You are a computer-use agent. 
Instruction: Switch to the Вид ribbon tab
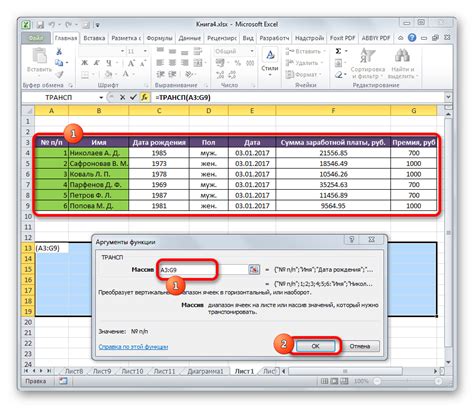[x=248, y=38]
